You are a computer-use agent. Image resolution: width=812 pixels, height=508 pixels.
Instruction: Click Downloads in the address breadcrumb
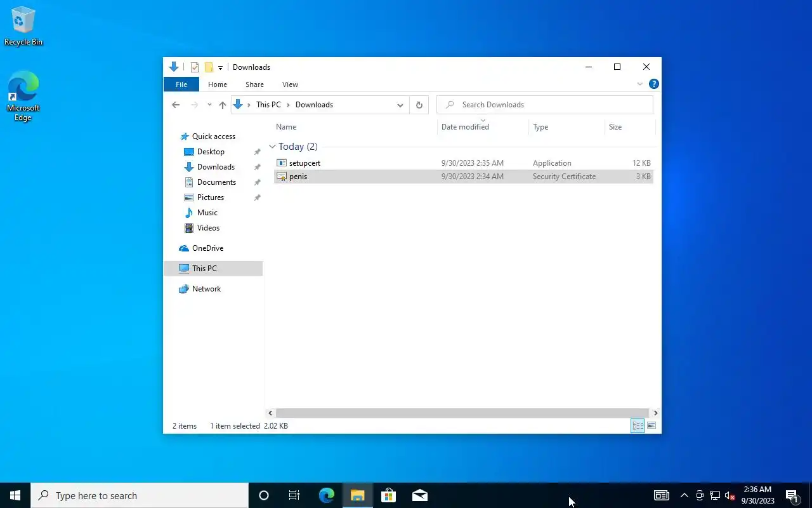(314, 105)
